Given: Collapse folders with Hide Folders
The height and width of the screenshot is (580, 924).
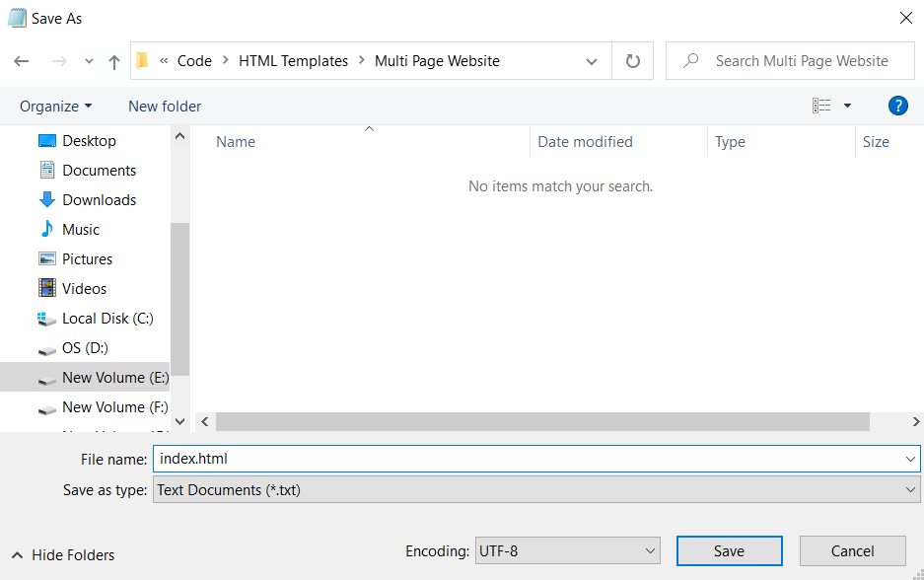Looking at the screenshot, I should (x=63, y=555).
